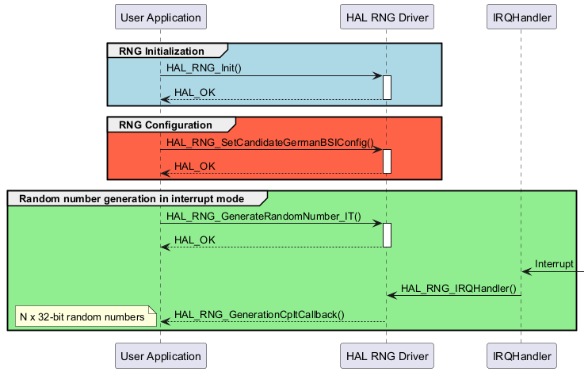Click the top HAL RNG Driver participant box
This screenshot has width=588, height=372.
(387, 17)
